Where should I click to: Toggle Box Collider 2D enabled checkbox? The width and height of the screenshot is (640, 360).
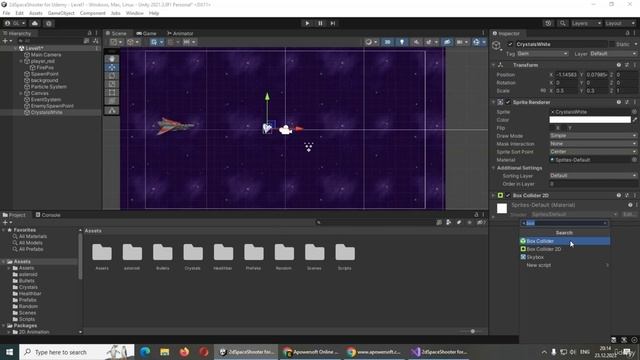coord(508,196)
